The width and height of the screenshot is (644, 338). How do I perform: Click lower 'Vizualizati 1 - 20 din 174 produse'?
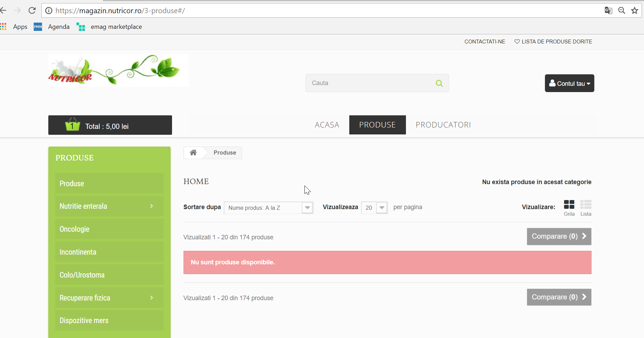point(228,298)
